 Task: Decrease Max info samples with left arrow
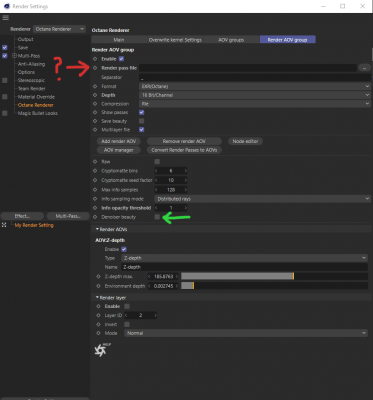pyautogui.click(x=156, y=190)
